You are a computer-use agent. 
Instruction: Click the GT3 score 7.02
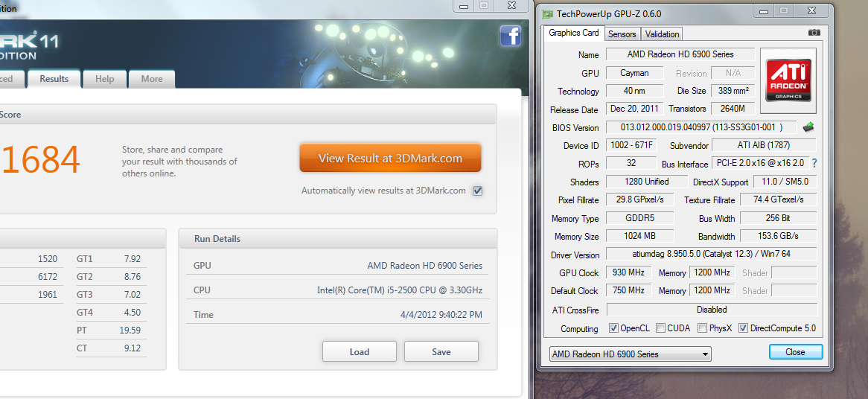[133, 294]
